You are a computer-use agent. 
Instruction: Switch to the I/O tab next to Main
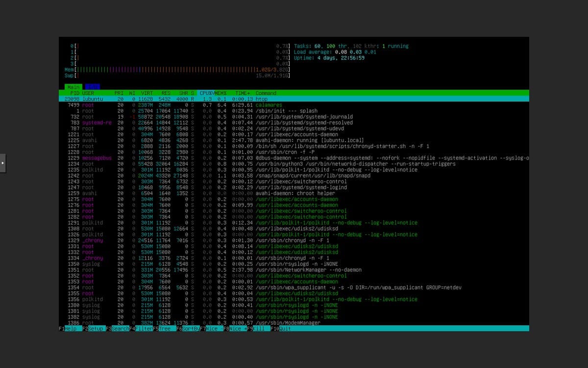92,87
